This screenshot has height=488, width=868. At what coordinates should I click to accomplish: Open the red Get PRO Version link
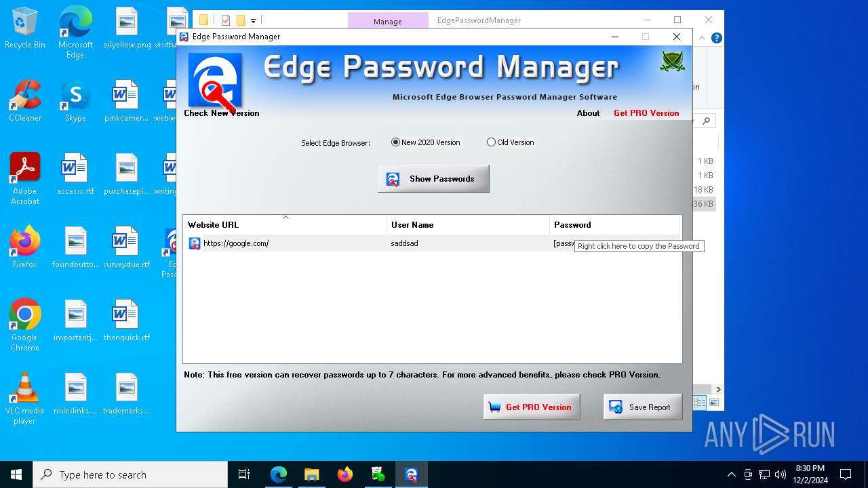tap(646, 113)
